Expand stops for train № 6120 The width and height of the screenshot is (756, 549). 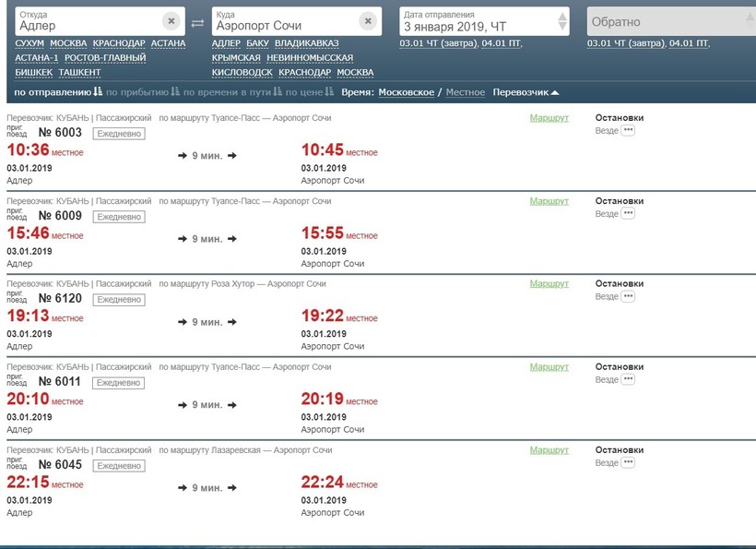[x=628, y=297]
